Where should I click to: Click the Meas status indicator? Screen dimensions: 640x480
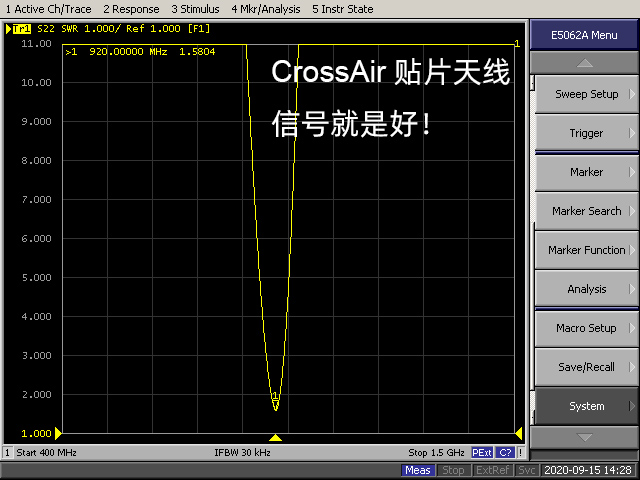[417, 470]
